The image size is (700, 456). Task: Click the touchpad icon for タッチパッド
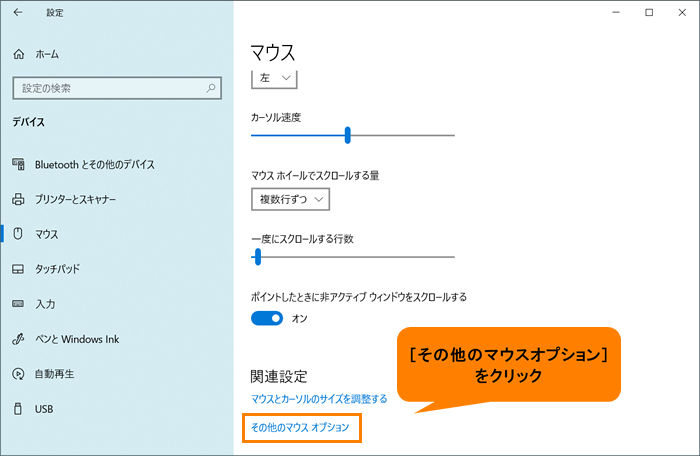[x=18, y=269]
